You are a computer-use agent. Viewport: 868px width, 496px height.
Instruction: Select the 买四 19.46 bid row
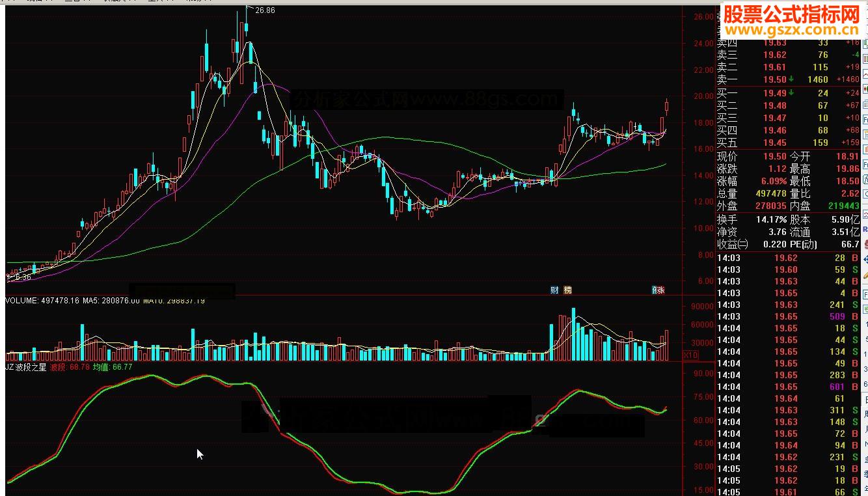787,130
